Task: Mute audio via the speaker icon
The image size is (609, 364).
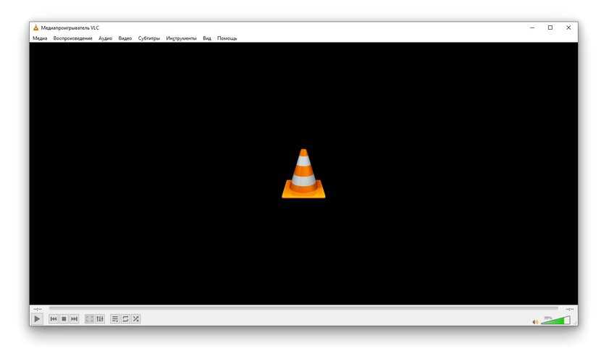Action: coord(535,321)
